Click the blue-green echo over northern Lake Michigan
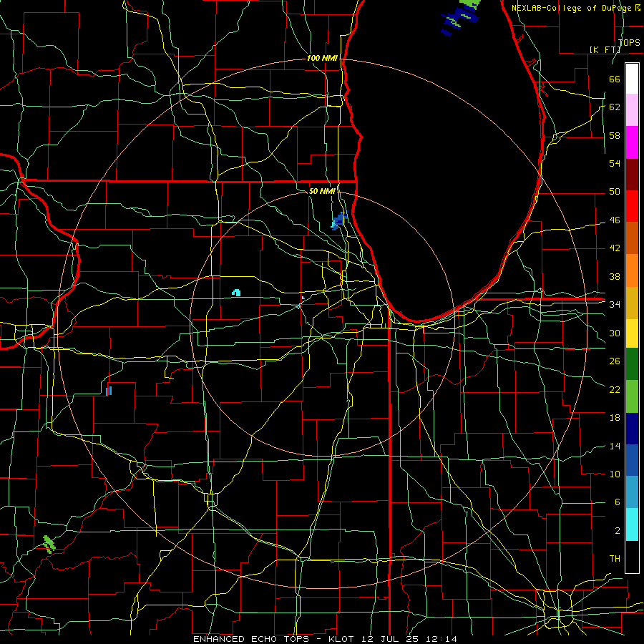This screenshot has height=644, width=644. pyautogui.click(x=460, y=17)
